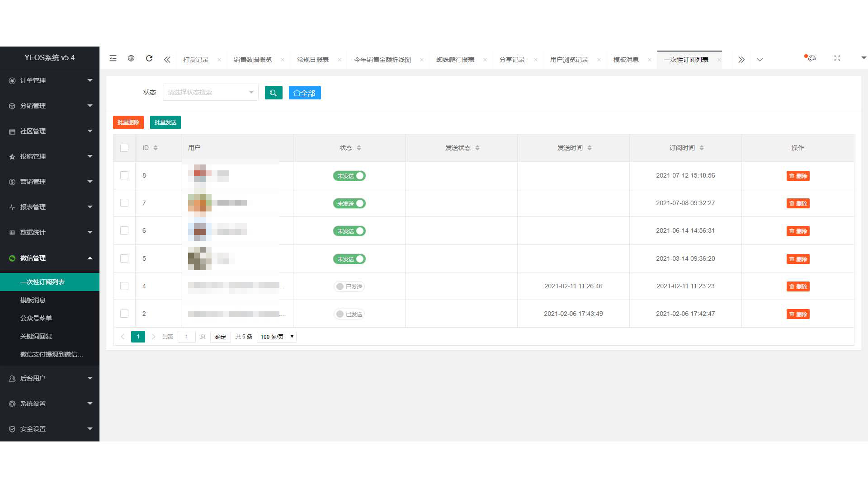
Task: Close the 模板消息 tab
Action: [x=650, y=60]
